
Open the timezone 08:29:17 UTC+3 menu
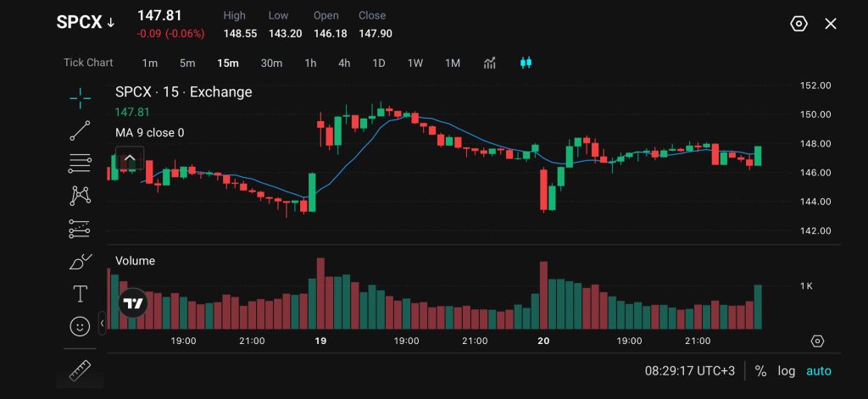(x=690, y=371)
